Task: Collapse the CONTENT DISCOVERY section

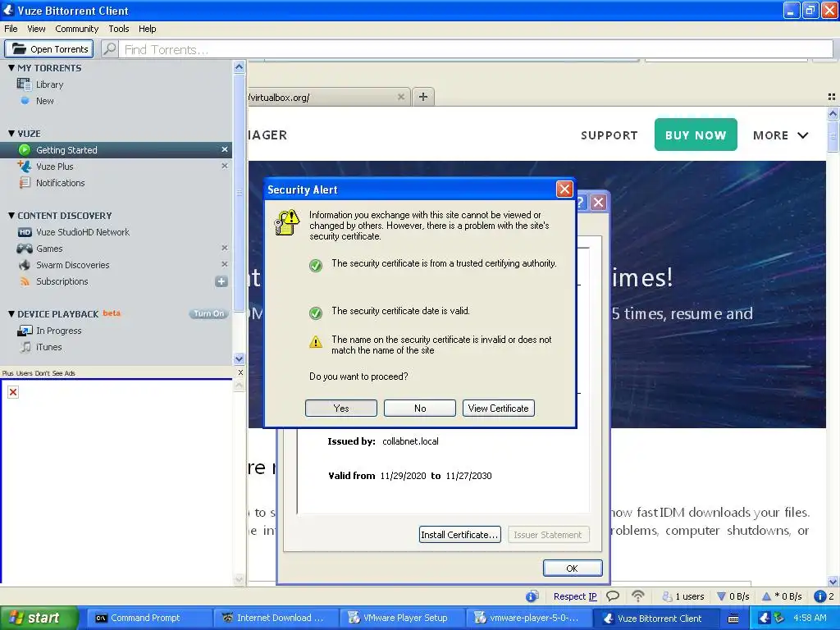Action: point(11,216)
